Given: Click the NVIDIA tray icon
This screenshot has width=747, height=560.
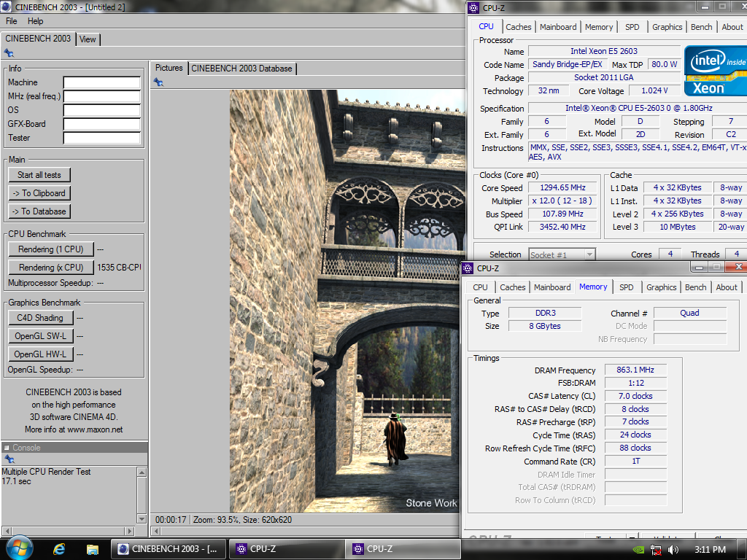Looking at the screenshot, I should point(638,550).
